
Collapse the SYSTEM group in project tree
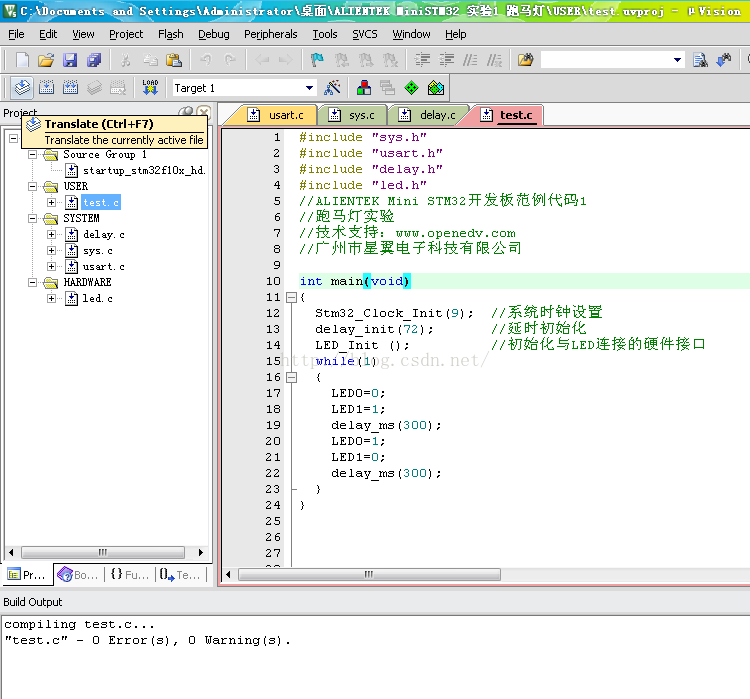click(x=33, y=218)
